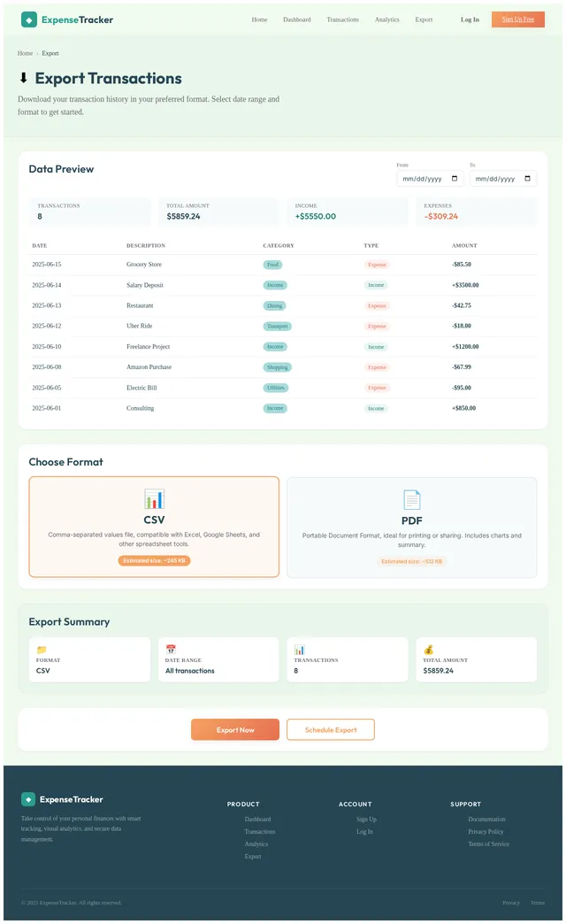Open Documentation link in footer Support

(486, 819)
